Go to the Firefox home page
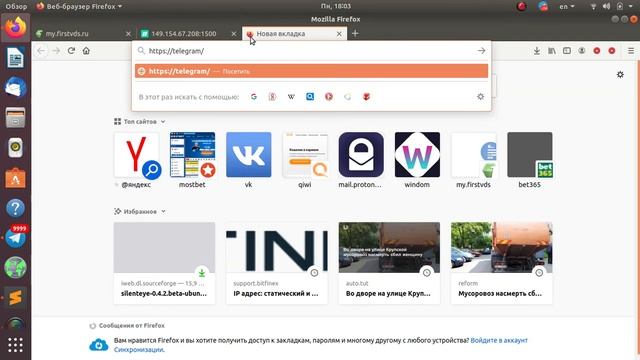 pos(86,51)
